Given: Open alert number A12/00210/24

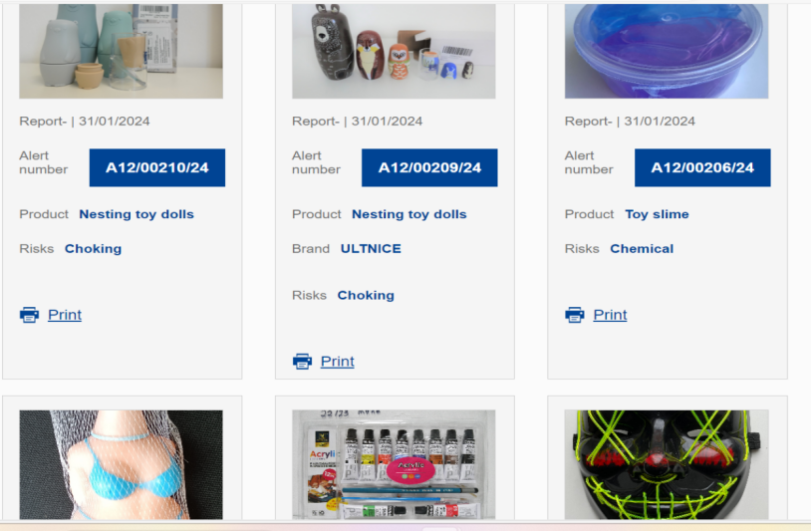Looking at the screenshot, I should click(157, 167).
